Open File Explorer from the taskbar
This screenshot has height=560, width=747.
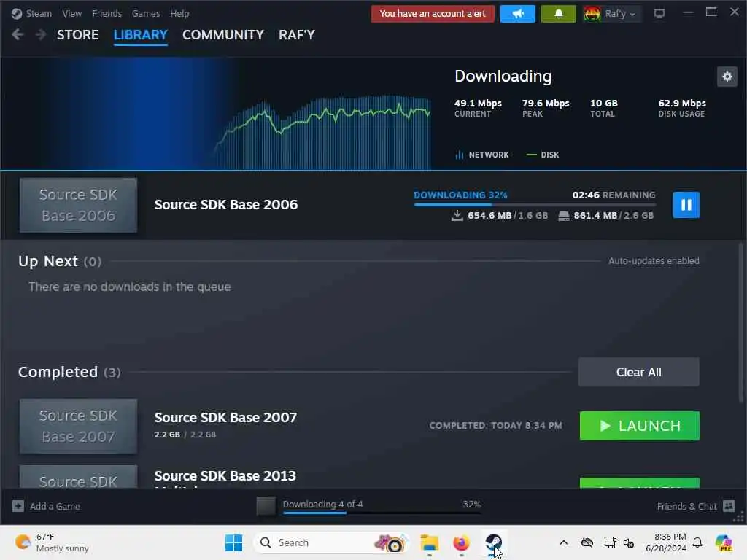pyautogui.click(x=429, y=542)
